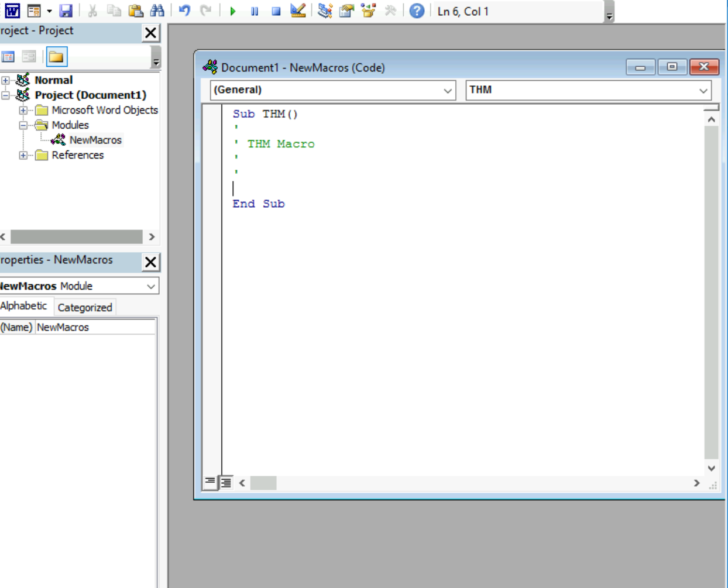Click the Break pause icon
Screen dimensions: 728x588
(255, 11)
